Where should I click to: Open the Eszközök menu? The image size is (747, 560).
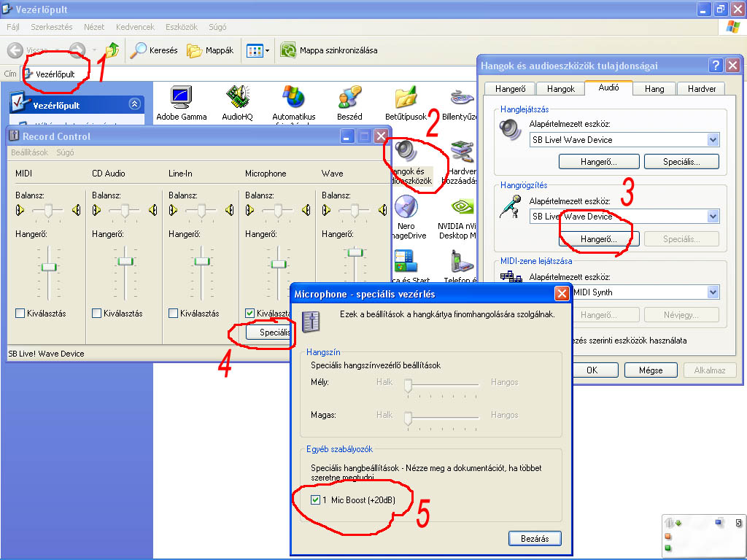click(182, 27)
